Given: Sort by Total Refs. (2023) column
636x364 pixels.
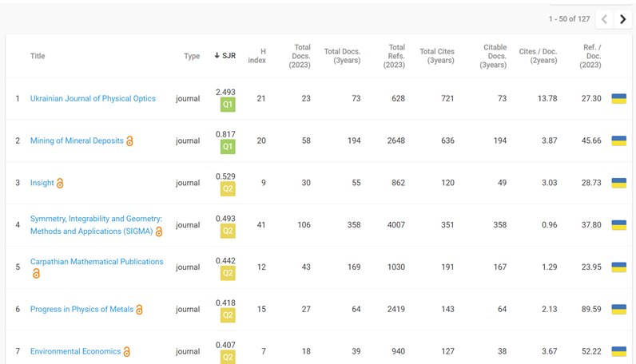Looking at the screenshot, I should pyautogui.click(x=394, y=56).
